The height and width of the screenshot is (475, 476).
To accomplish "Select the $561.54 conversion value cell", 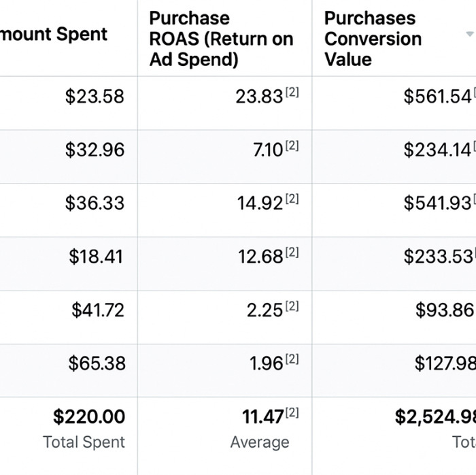I will click(x=437, y=97).
